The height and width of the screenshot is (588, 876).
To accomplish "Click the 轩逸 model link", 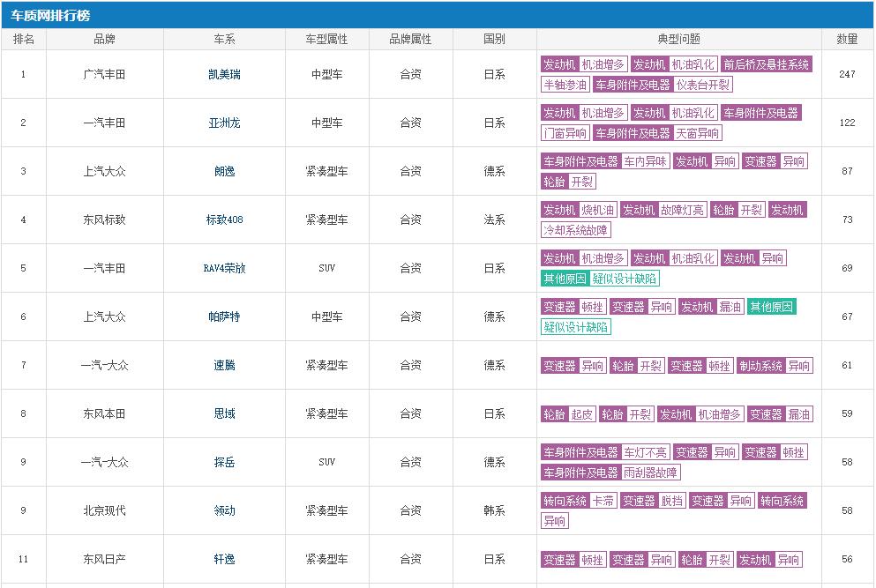I will tap(224, 560).
